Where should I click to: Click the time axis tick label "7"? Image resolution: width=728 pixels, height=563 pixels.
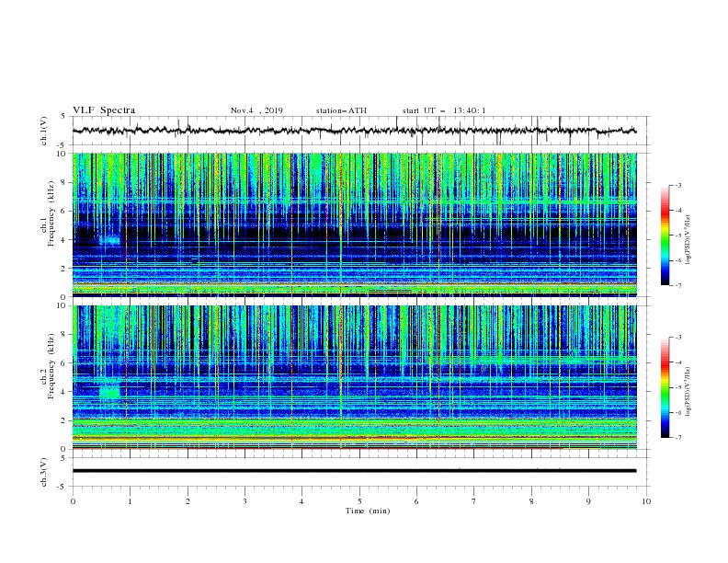coord(474,501)
